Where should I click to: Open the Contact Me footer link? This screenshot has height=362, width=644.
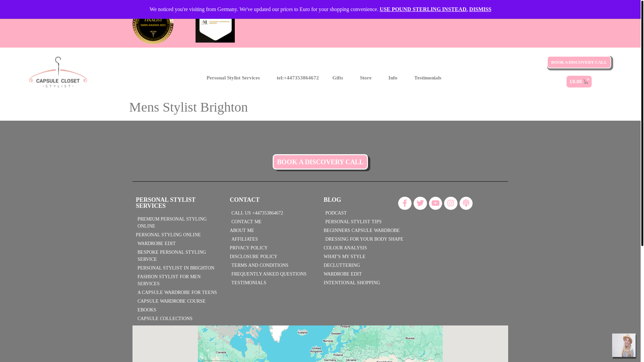pos(246,222)
